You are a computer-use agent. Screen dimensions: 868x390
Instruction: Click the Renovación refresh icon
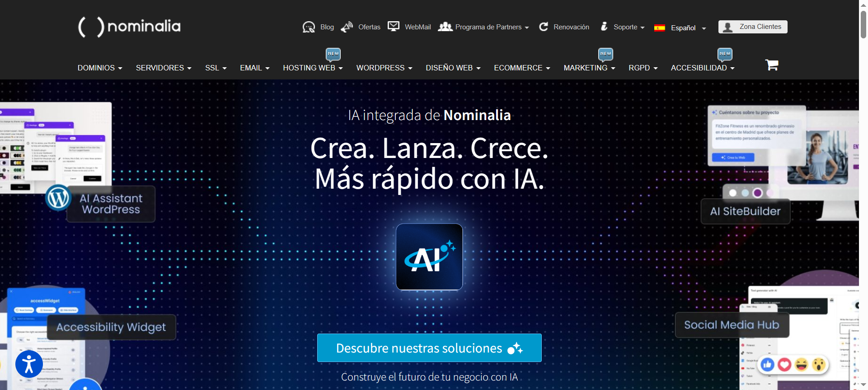coord(544,27)
